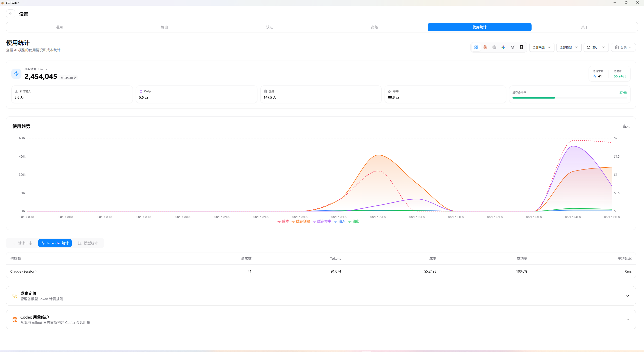This screenshot has width=644, height=352.
Task: Open the 模型统计 view
Action: [x=88, y=243]
